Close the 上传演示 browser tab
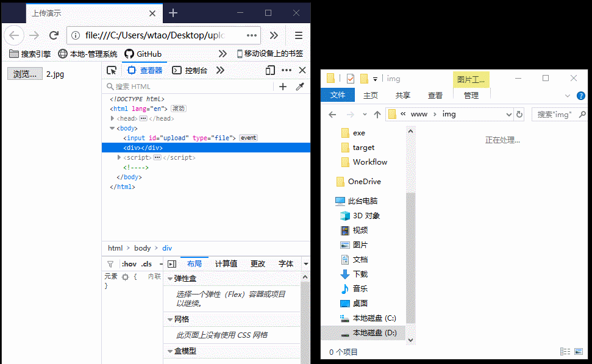 [152, 13]
